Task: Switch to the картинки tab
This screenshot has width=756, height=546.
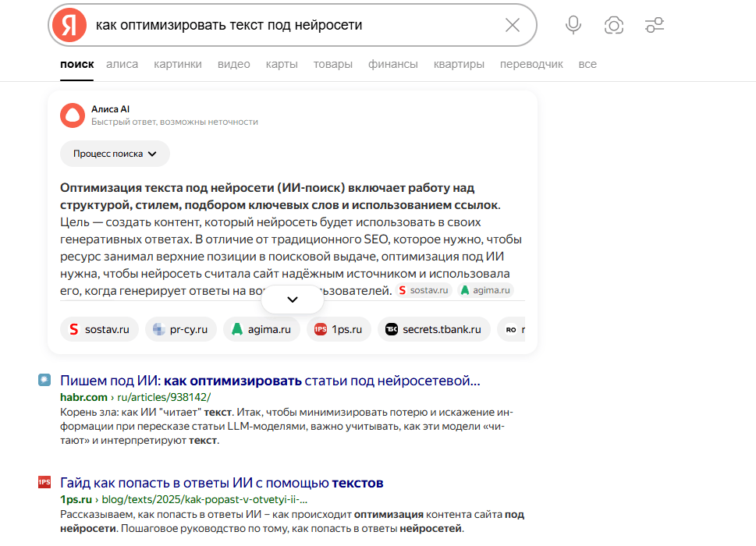Action: pos(177,64)
